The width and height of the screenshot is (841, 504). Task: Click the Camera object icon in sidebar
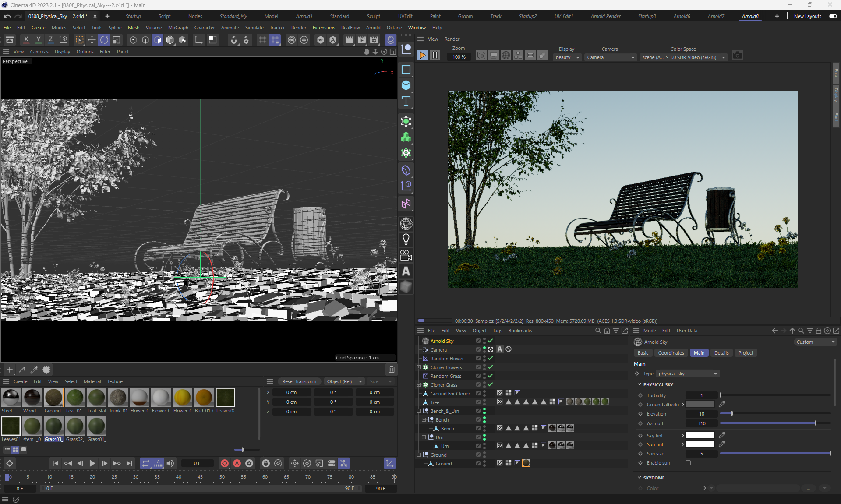(406, 255)
